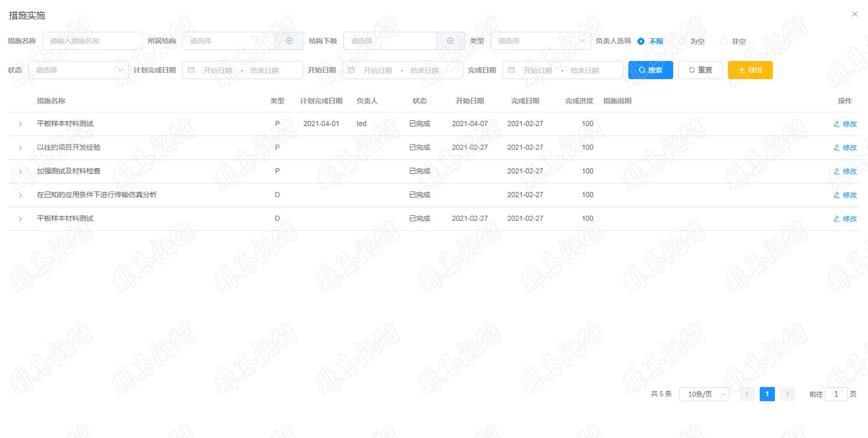Close the 措施实施 dialog
The image size is (868, 438).
tap(855, 14)
